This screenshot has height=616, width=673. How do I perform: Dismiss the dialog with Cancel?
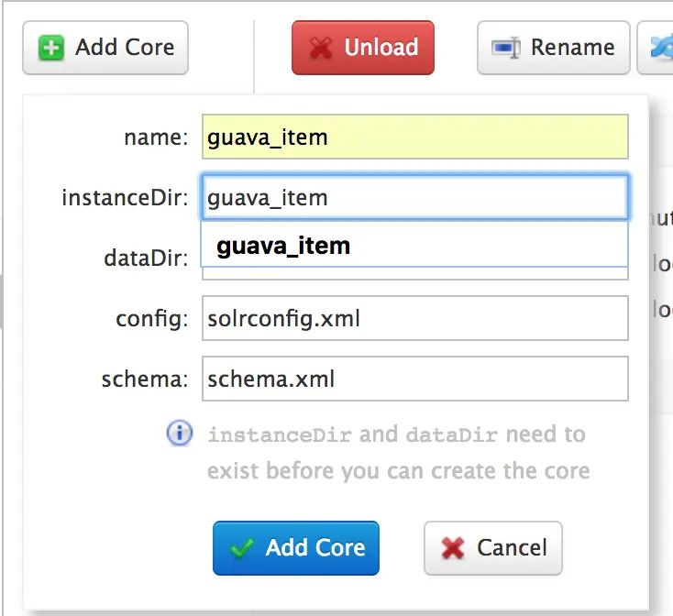pos(492,548)
